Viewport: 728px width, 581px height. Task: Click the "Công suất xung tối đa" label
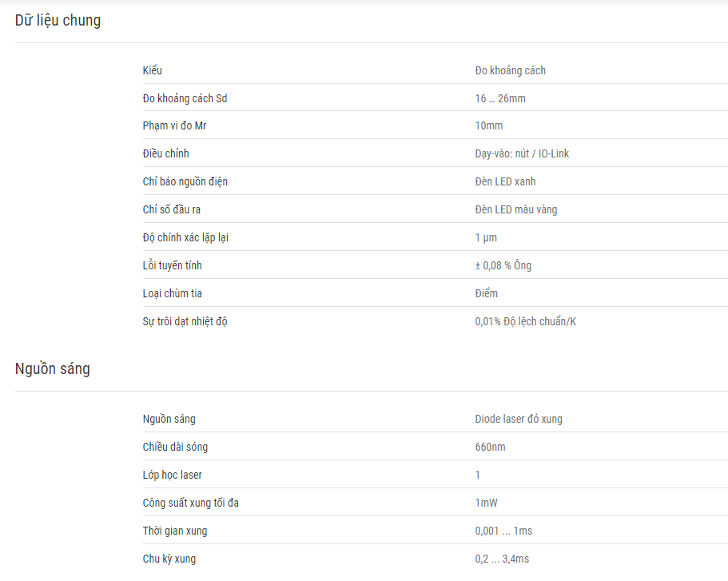tap(191, 503)
